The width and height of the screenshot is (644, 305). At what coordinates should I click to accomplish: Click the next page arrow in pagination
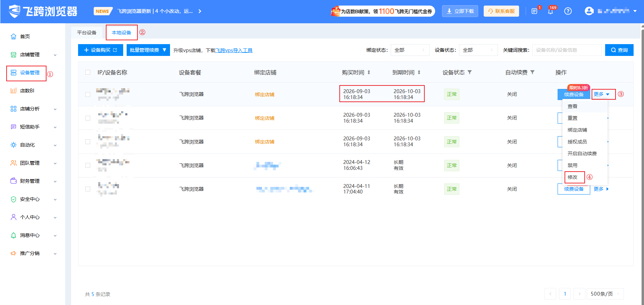click(579, 294)
